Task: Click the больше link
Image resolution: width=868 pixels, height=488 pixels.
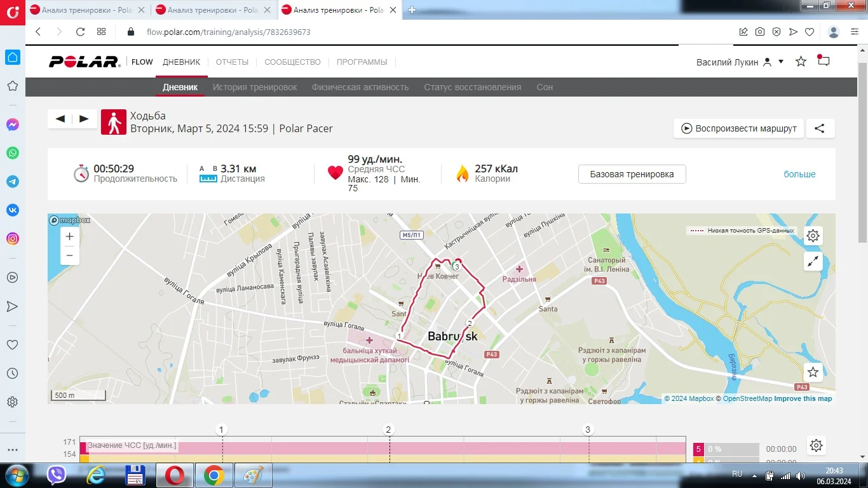Action: [799, 174]
